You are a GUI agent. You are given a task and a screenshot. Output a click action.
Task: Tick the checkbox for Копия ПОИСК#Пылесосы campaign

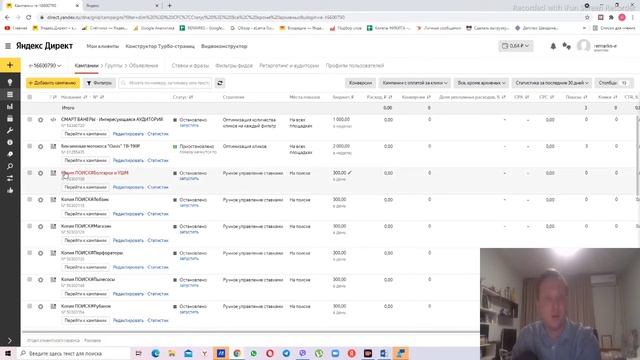point(29,280)
